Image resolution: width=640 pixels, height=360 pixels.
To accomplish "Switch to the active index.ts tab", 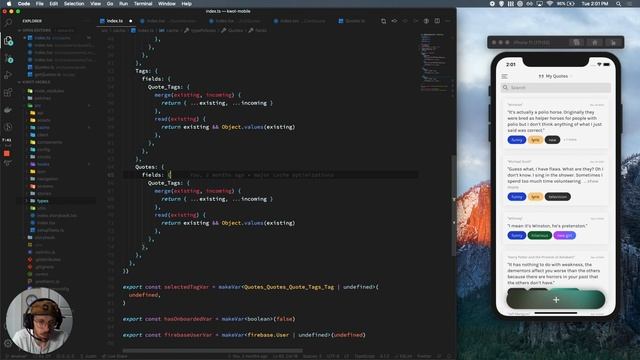I will tap(115, 21).
